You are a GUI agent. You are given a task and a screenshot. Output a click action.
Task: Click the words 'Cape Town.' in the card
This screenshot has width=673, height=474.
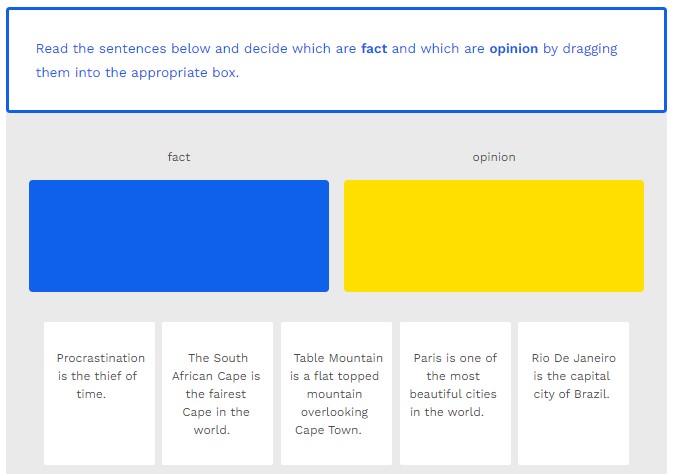coord(328,430)
